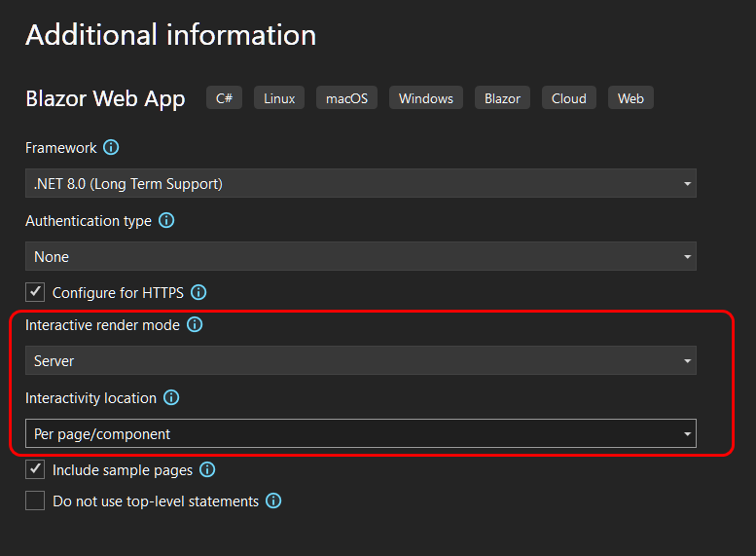Click the Include sample pages label text
The width and height of the screenshot is (756, 556).
[x=122, y=470]
